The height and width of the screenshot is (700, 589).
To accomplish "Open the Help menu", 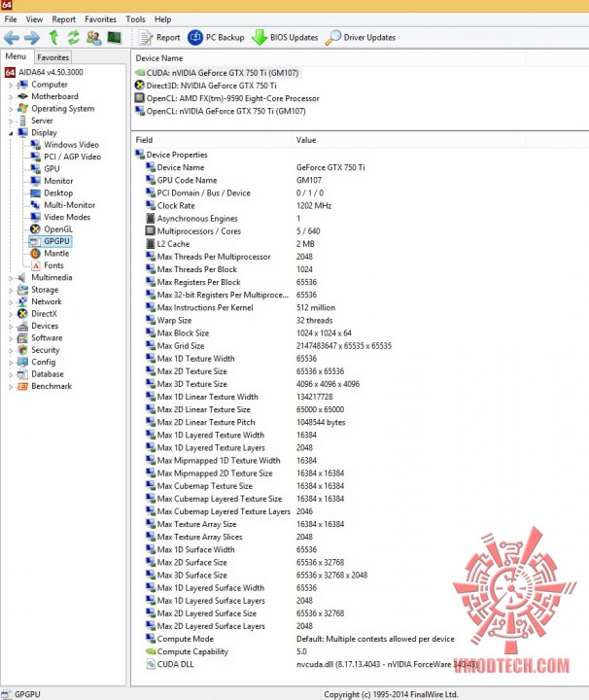I will pos(163,19).
